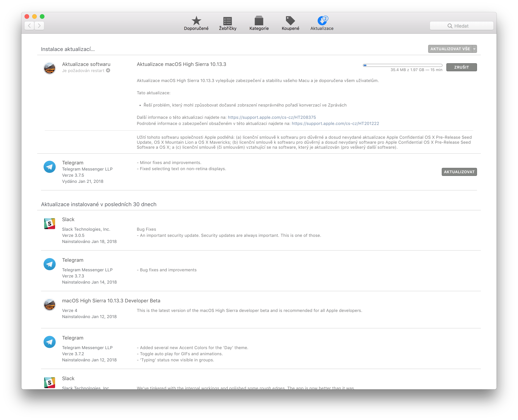The height and width of the screenshot is (420, 518).
Task: Click the Slack icon for version 3.0.5
Action: click(x=50, y=224)
